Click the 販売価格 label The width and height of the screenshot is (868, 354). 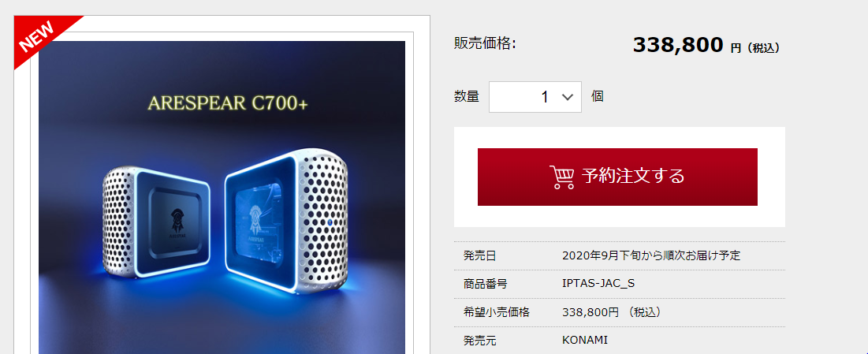(x=485, y=43)
